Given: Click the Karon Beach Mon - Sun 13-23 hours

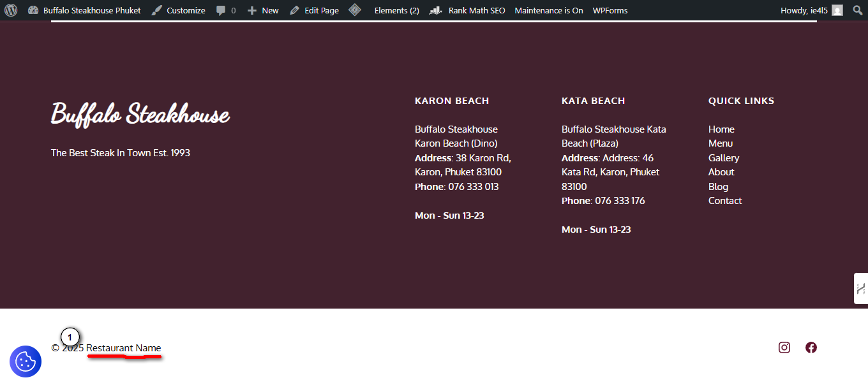Looking at the screenshot, I should [x=449, y=215].
